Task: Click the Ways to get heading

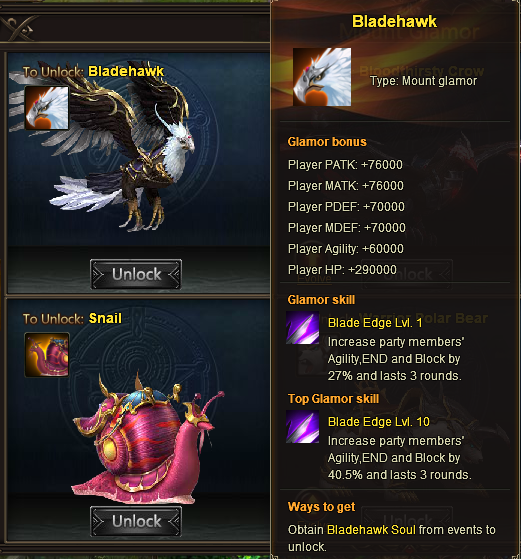Action: pyautogui.click(x=321, y=507)
